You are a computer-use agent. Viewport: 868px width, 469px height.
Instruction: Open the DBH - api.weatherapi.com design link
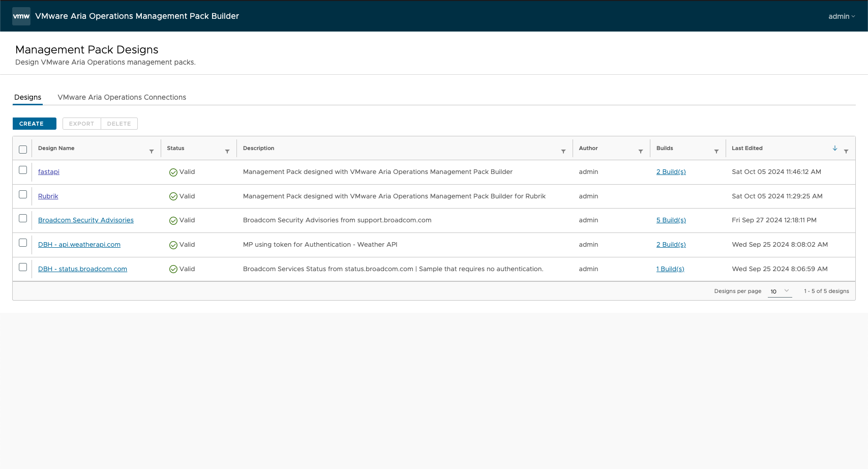pyautogui.click(x=79, y=245)
